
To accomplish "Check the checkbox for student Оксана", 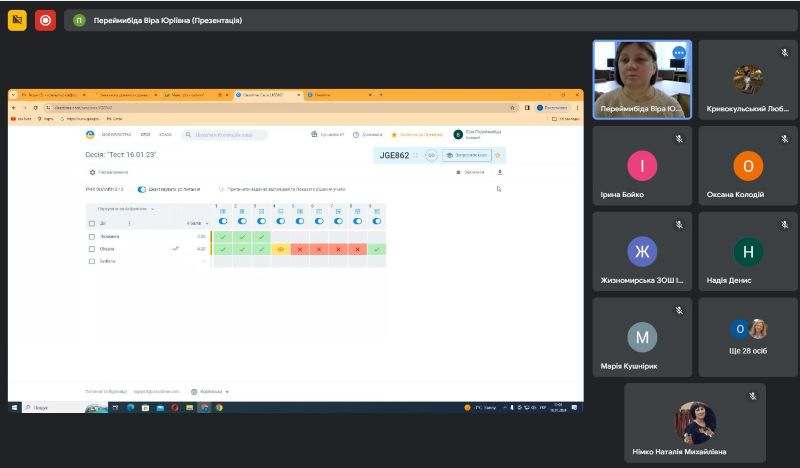I will point(92,249).
